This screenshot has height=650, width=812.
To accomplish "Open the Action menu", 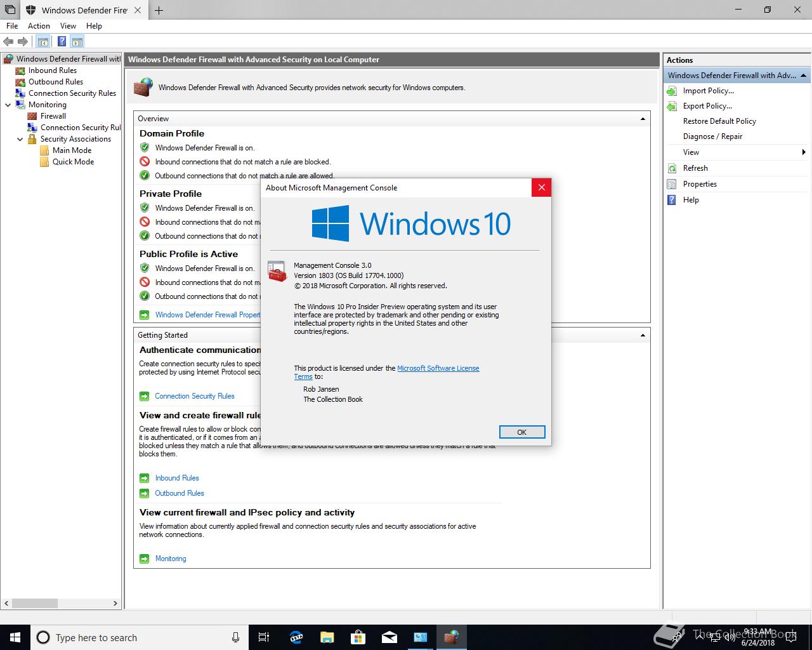I will click(39, 26).
